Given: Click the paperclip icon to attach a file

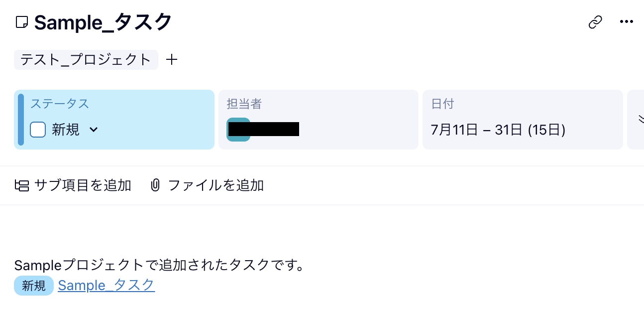Looking at the screenshot, I should click(x=155, y=186).
